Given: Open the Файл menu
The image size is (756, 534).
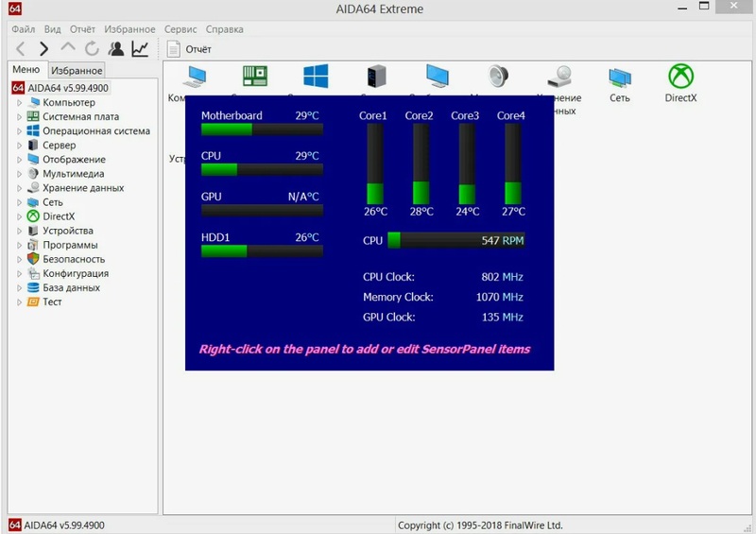Looking at the screenshot, I should click(23, 29).
